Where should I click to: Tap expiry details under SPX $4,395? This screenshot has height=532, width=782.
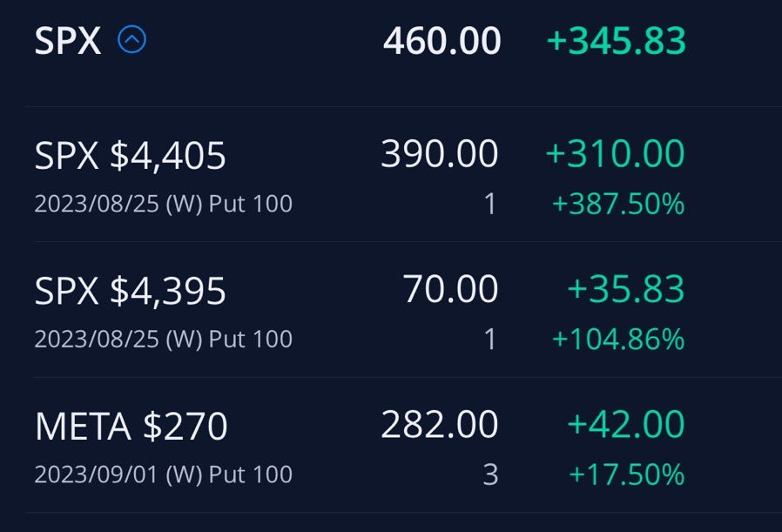tap(164, 339)
